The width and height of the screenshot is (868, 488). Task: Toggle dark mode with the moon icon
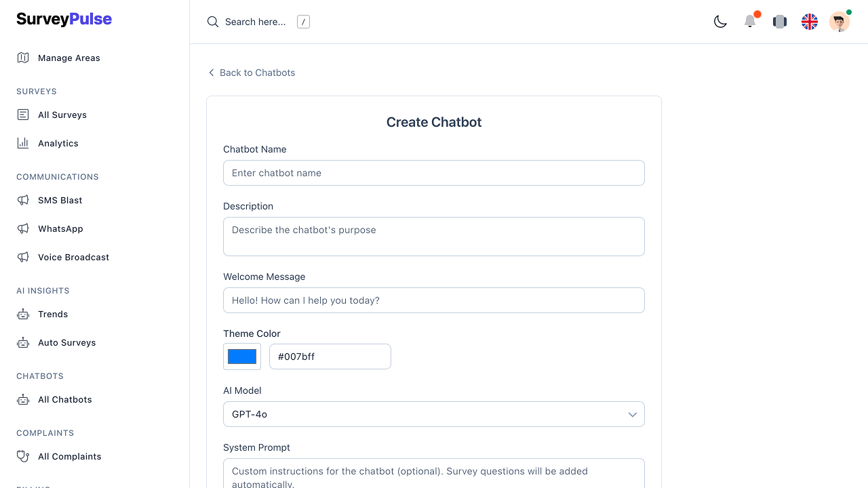[720, 22]
